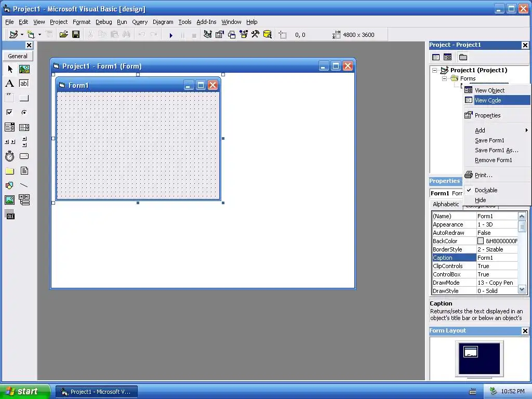Viewport: 532px width, 399px height.
Task: Select the OptionButton control tool
Action: tap(24, 112)
